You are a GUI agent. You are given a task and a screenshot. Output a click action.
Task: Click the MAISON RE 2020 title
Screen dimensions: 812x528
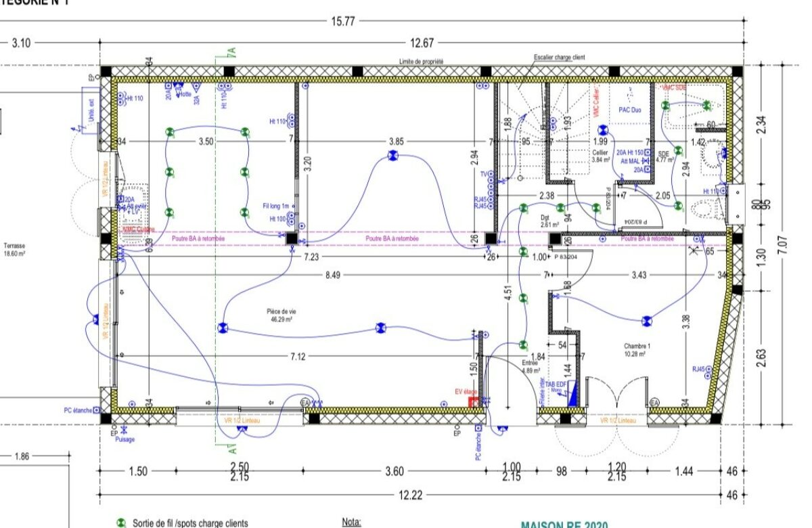pos(564,525)
